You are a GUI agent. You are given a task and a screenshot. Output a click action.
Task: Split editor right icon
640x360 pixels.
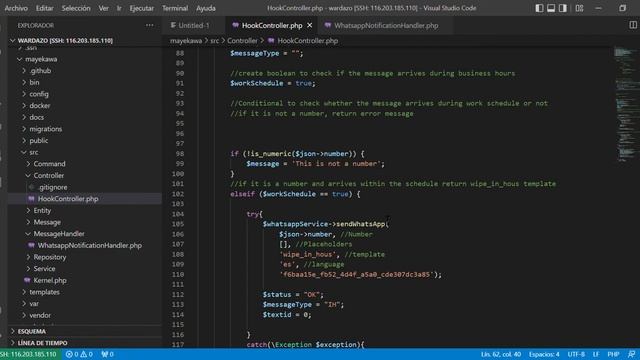click(x=633, y=25)
